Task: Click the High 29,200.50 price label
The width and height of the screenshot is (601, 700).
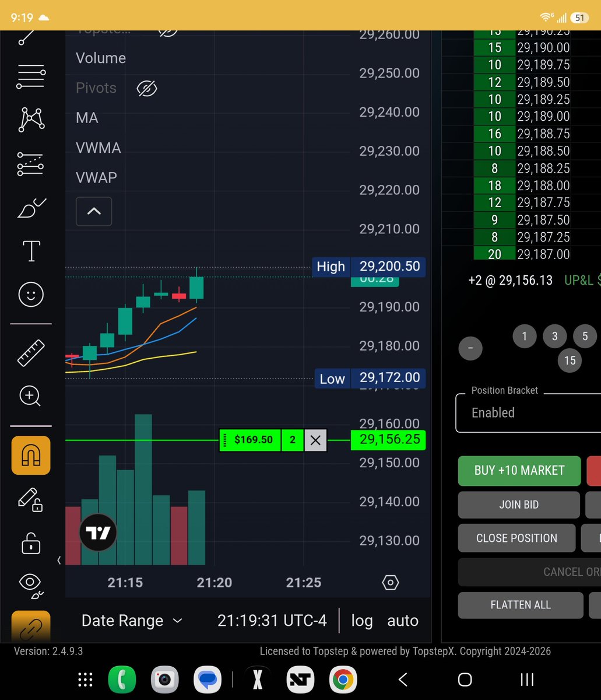Action: click(369, 267)
